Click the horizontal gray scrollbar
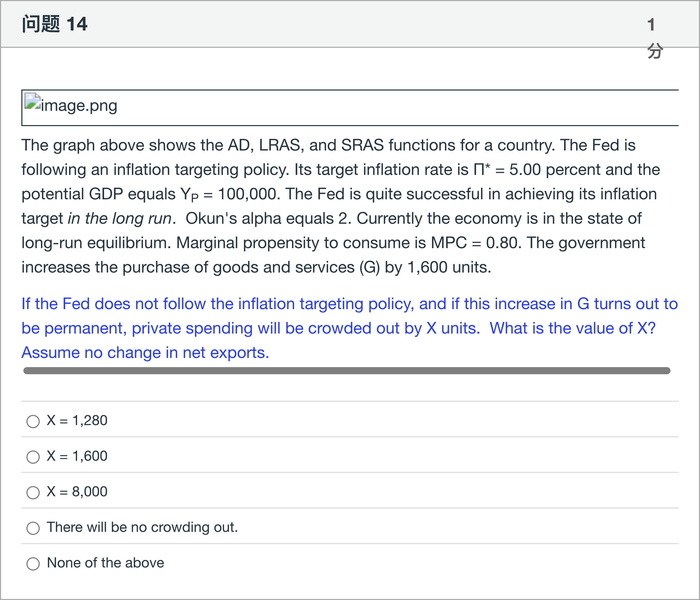 click(x=346, y=371)
